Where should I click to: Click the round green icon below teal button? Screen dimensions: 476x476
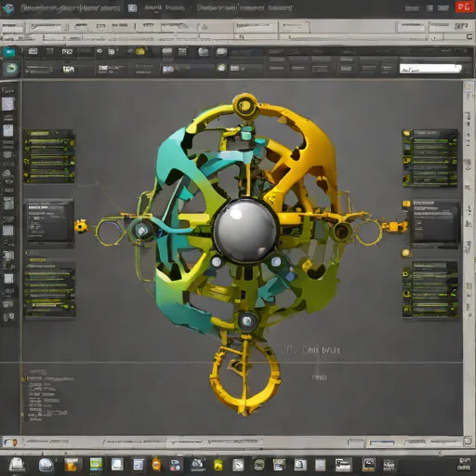11,68
